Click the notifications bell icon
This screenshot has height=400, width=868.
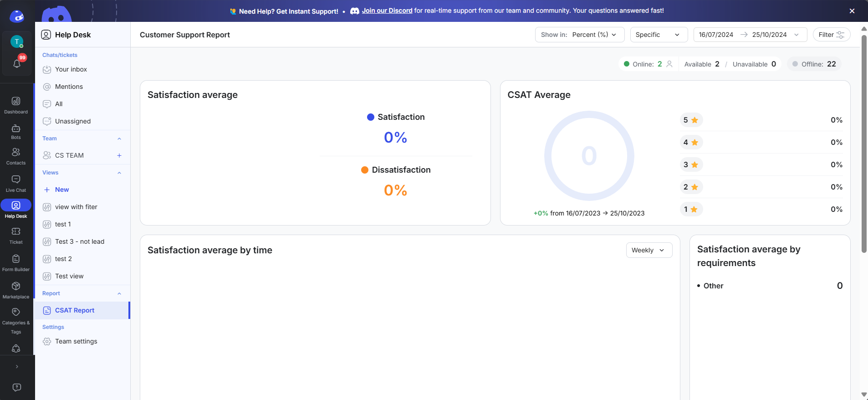click(17, 64)
